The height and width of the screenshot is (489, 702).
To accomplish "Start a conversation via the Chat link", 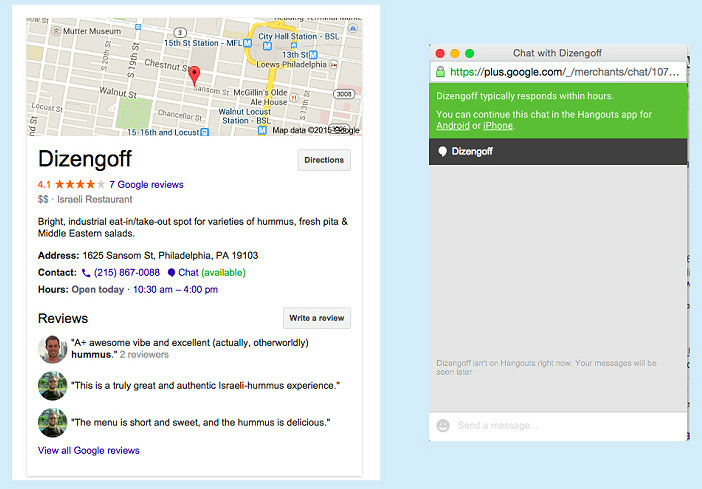I will tap(188, 272).
